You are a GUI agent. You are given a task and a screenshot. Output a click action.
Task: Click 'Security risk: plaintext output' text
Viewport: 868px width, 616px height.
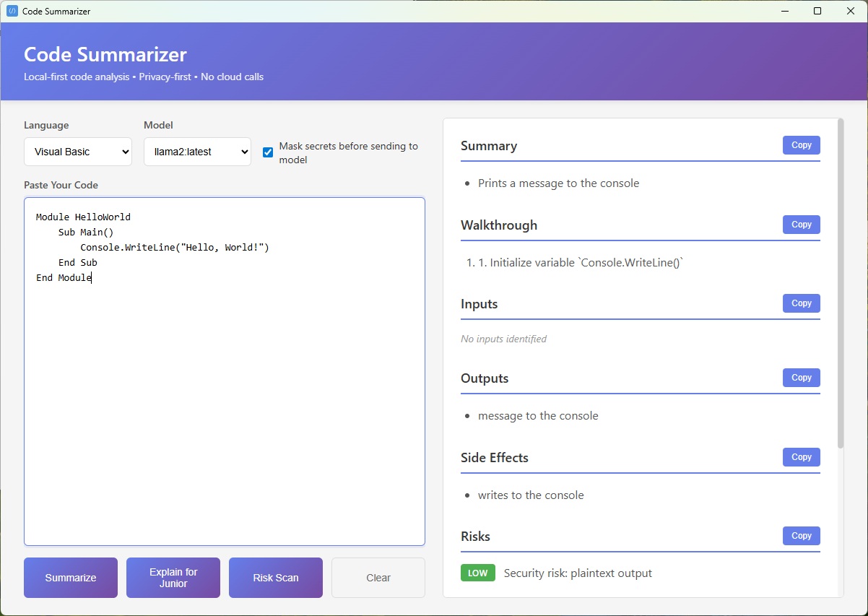(x=578, y=573)
